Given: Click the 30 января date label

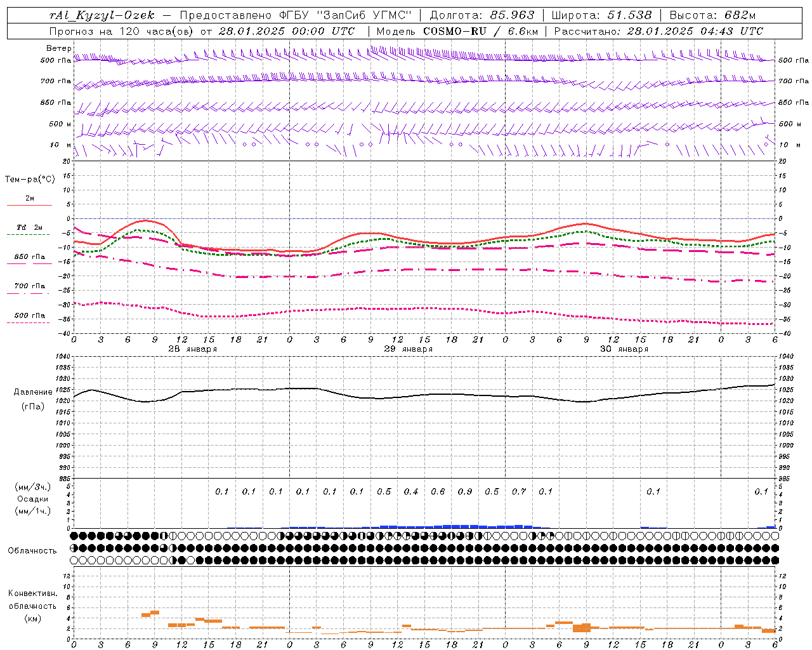Looking at the screenshot, I should [x=624, y=349].
